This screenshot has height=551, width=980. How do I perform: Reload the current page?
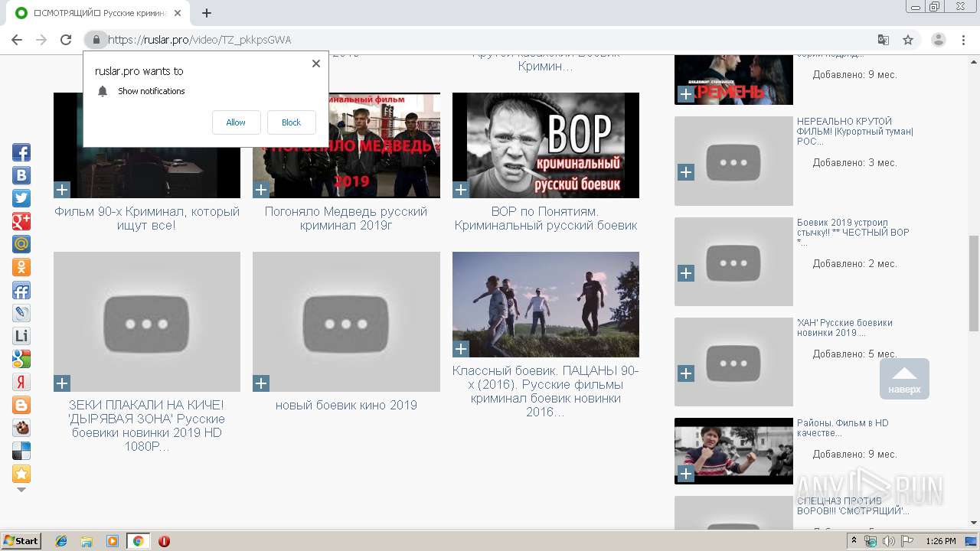pyautogui.click(x=66, y=40)
